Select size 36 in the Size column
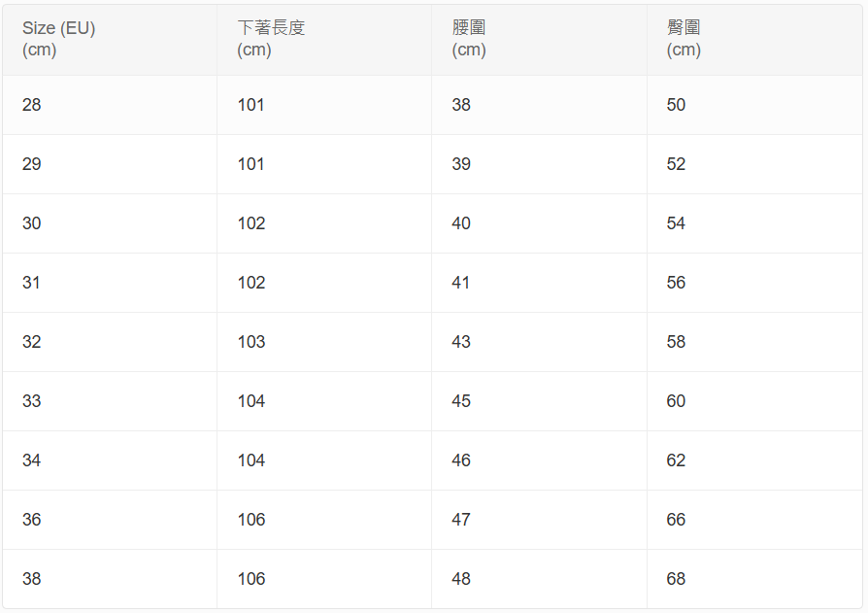 (x=32, y=520)
